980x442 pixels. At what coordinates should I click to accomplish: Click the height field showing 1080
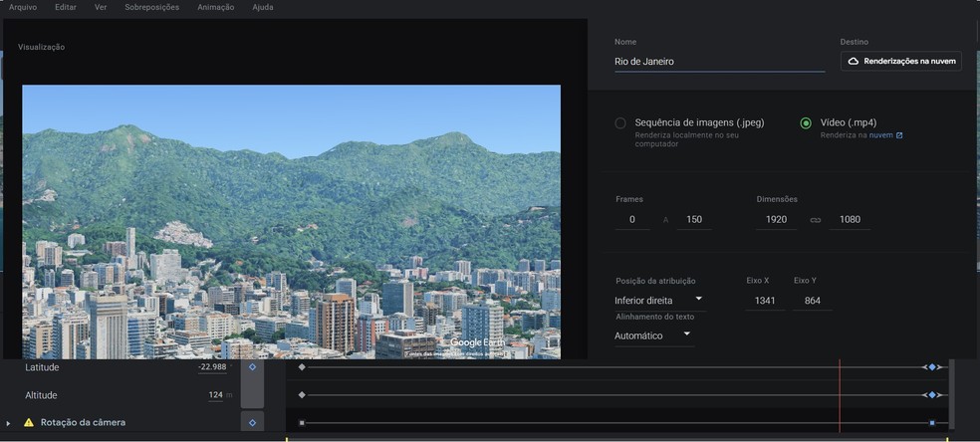(850, 220)
